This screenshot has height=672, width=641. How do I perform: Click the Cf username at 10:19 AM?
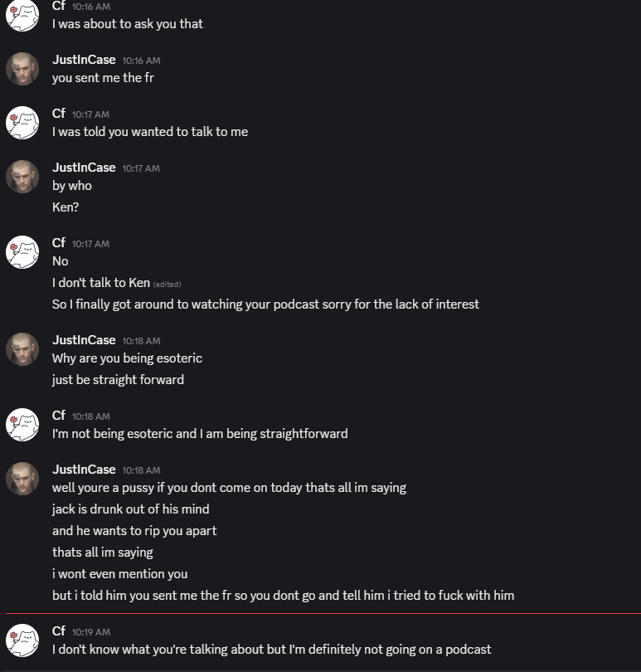pos(59,631)
